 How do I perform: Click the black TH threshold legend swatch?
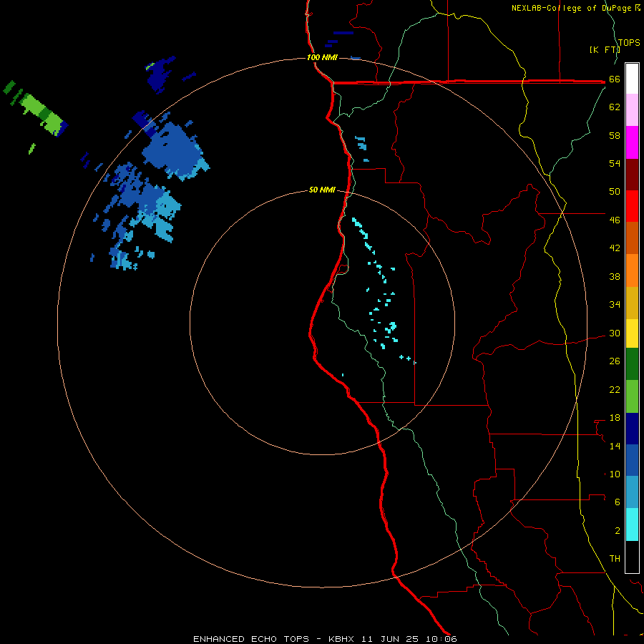(632, 557)
